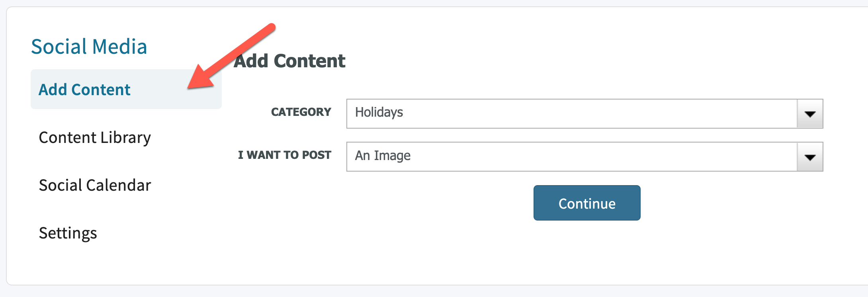This screenshot has width=868, height=297.
Task: Go to Social Calendar
Action: 95,185
